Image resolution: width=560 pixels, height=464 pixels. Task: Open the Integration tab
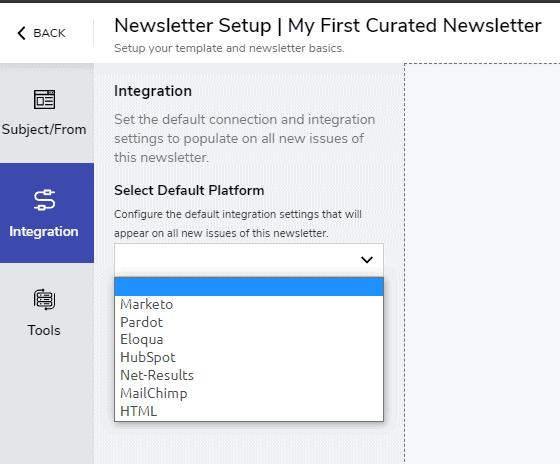tap(47, 213)
